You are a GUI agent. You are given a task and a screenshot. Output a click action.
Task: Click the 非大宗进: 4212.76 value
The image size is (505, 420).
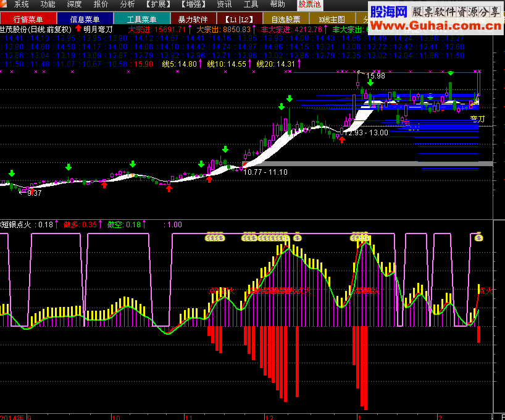click(291, 30)
